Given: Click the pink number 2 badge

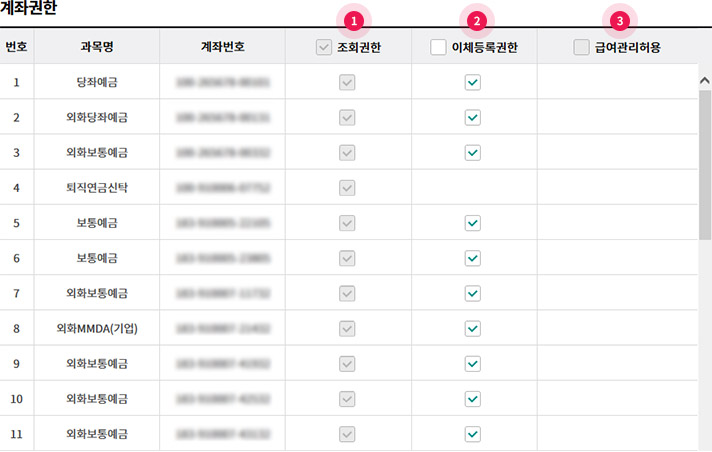Looking at the screenshot, I should (x=477, y=20).
